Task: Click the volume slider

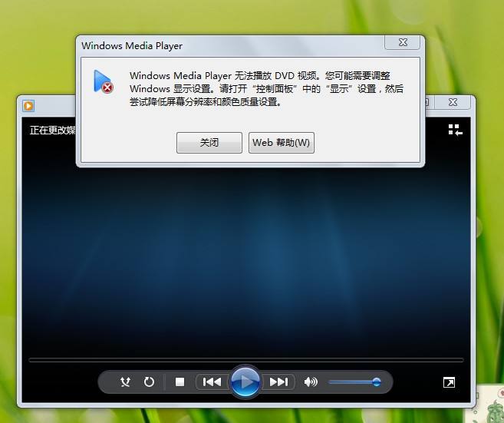Action: [354, 382]
